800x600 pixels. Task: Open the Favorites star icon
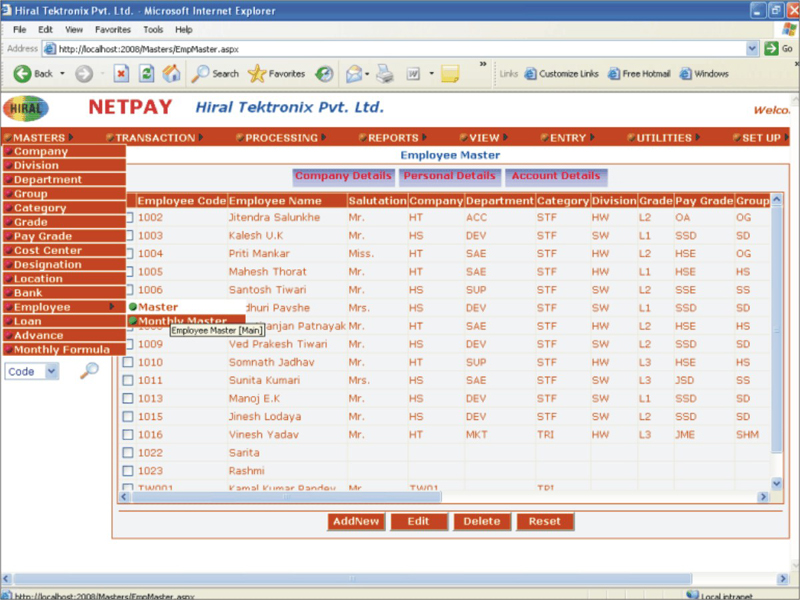pyautogui.click(x=257, y=74)
